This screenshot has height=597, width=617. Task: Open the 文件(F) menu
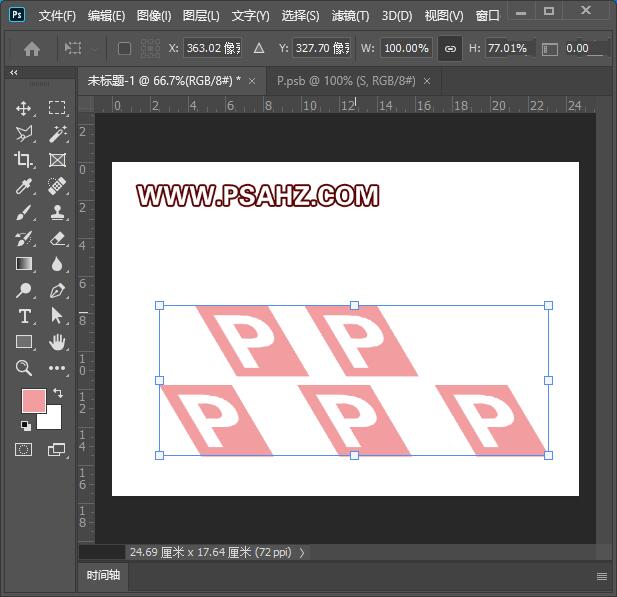coord(57,16)
